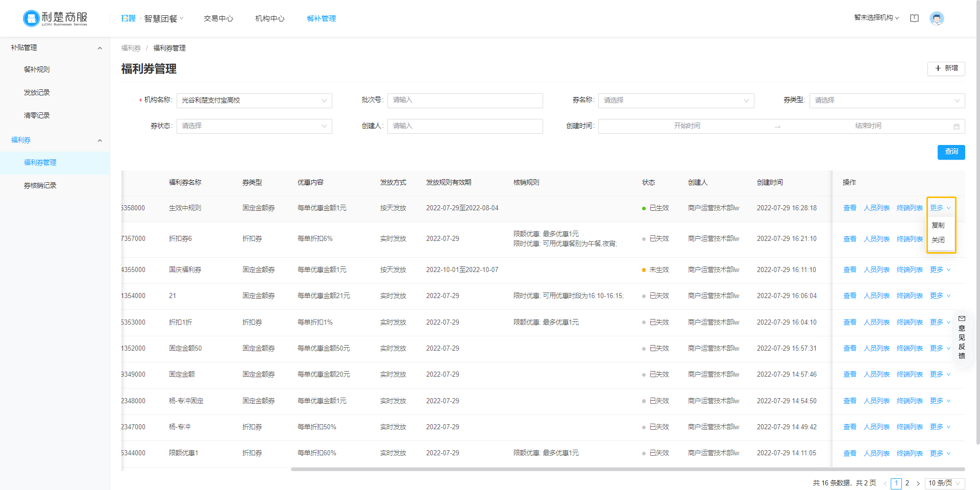Open the 暂未选择机构 organization dropdown
This screenshot has width=980, height=490.
coord(876,18)
